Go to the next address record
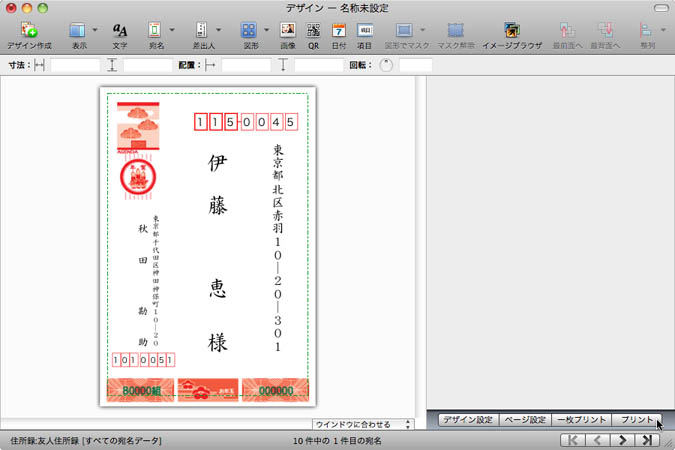675x450 pixels. tap(622, 439)
